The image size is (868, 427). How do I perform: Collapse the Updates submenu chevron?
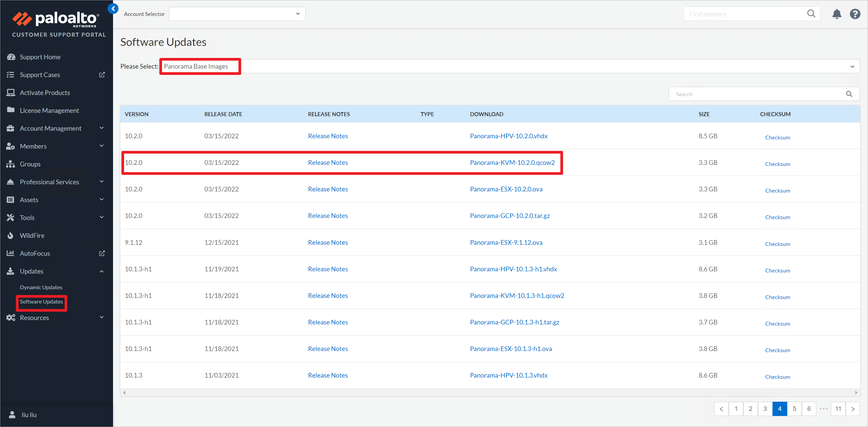(x=102, y=271)
